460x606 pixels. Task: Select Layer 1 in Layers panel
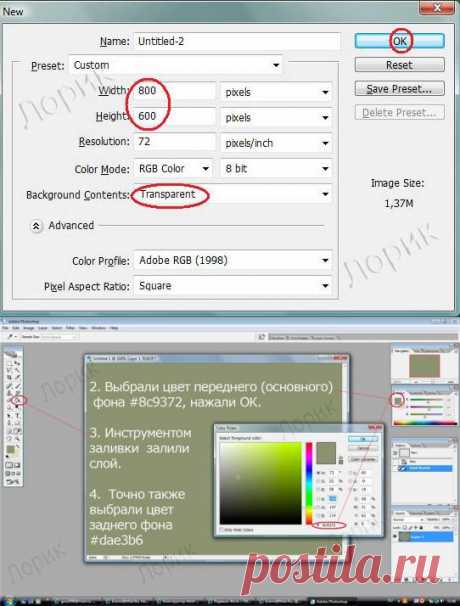click(x=426, y=537)
